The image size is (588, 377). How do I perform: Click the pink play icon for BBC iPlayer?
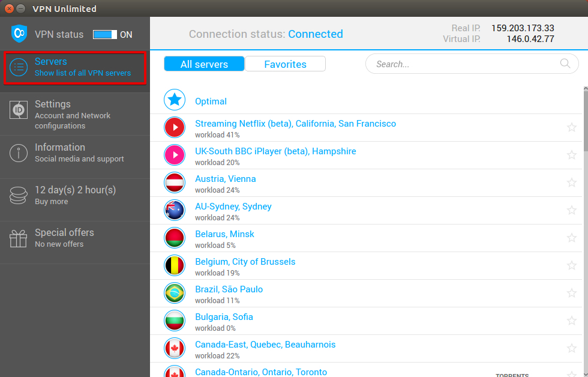[x=175, y=155]
